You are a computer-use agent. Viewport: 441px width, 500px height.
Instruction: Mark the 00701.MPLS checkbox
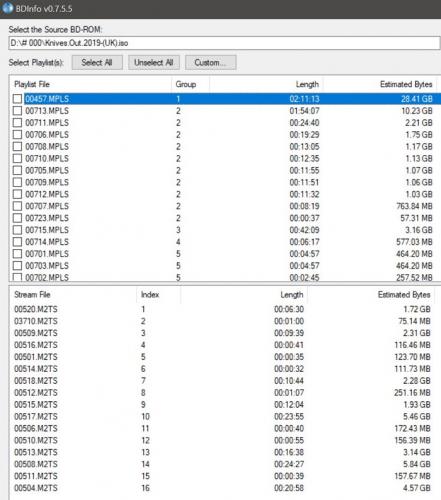pyautogui.click(x=17, y=254)
